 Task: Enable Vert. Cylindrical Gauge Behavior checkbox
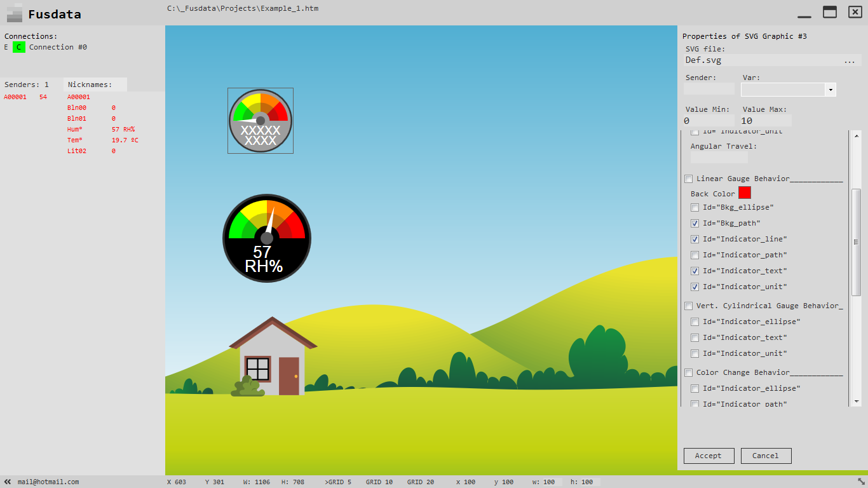tap(688, 306)
